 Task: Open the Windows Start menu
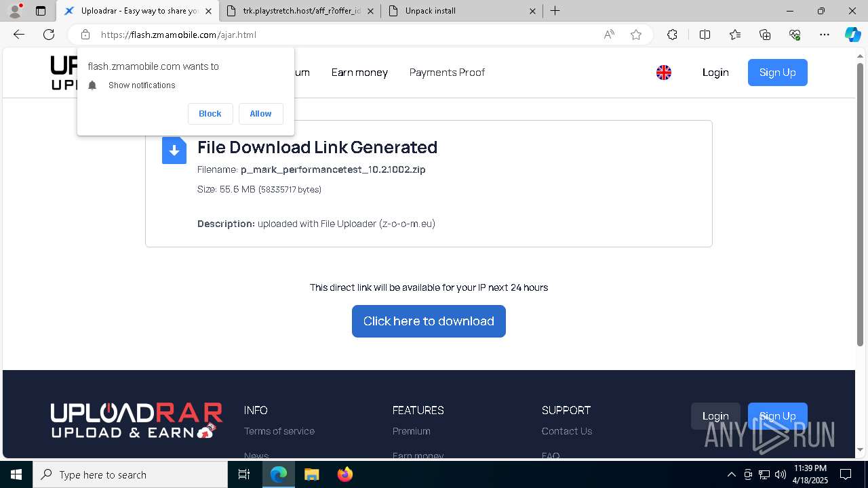pyautogui.click(x=16, y=474)
